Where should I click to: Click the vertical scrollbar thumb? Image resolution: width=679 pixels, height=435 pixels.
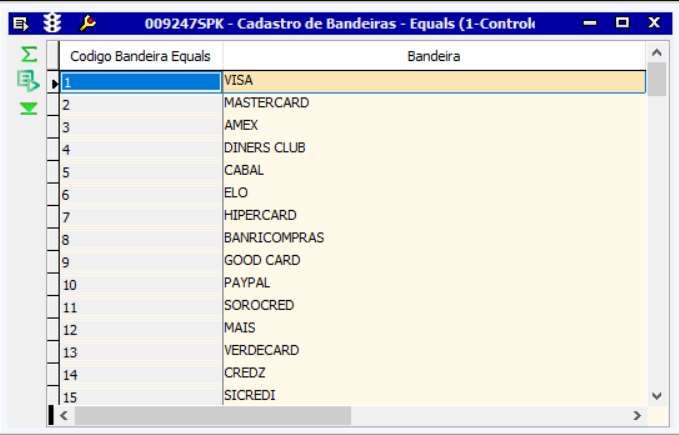(x=656, y=79)
